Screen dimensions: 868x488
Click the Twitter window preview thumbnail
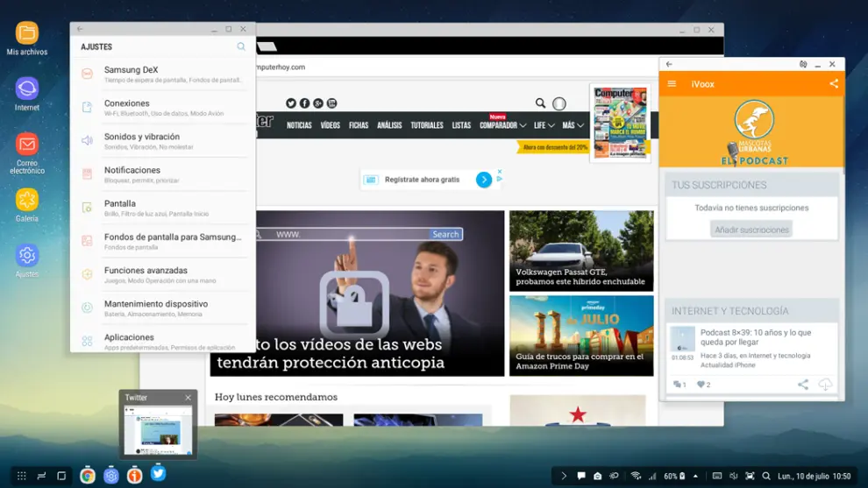pyautogui.click(x=158, y=429)
